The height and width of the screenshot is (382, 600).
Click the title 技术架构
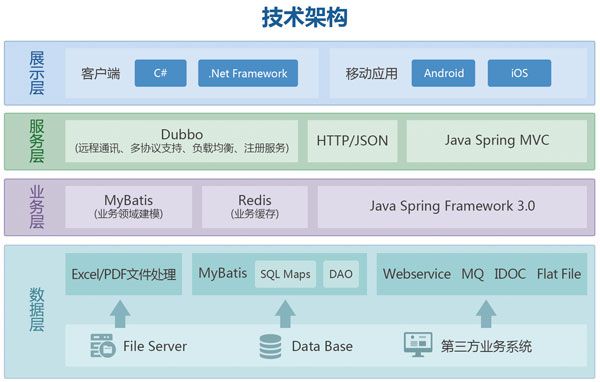click(x=305, y=17)
